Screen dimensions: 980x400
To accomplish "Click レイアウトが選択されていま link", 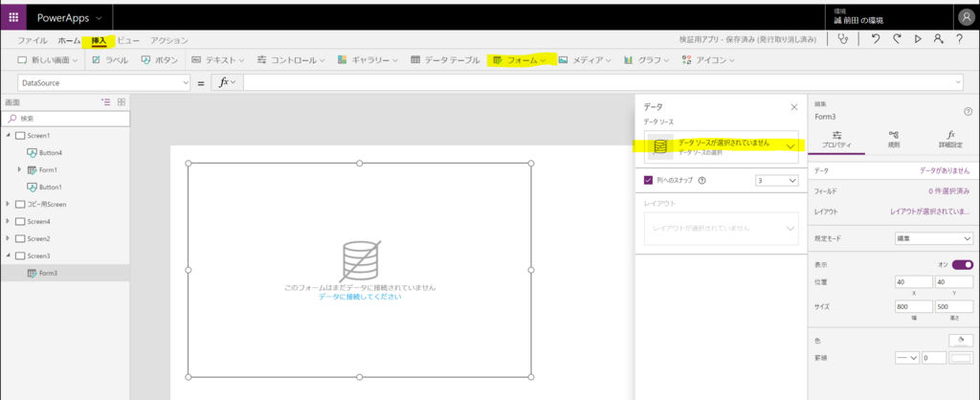I will click(x=930, y=211).
